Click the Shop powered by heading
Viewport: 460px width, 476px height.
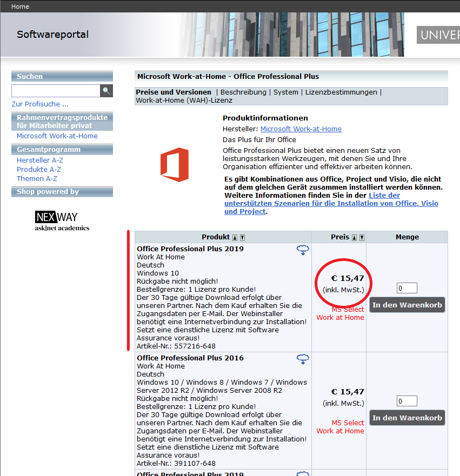(62, 192)
